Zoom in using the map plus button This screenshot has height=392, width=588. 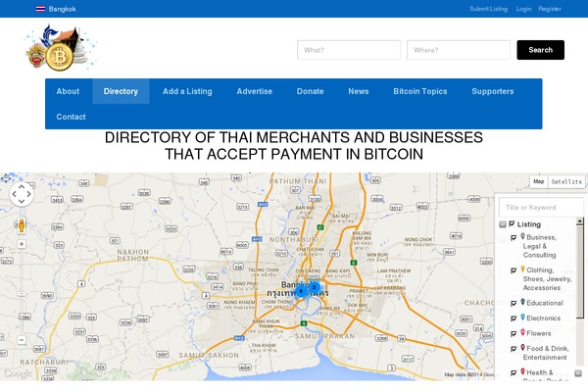pos(22,244)
